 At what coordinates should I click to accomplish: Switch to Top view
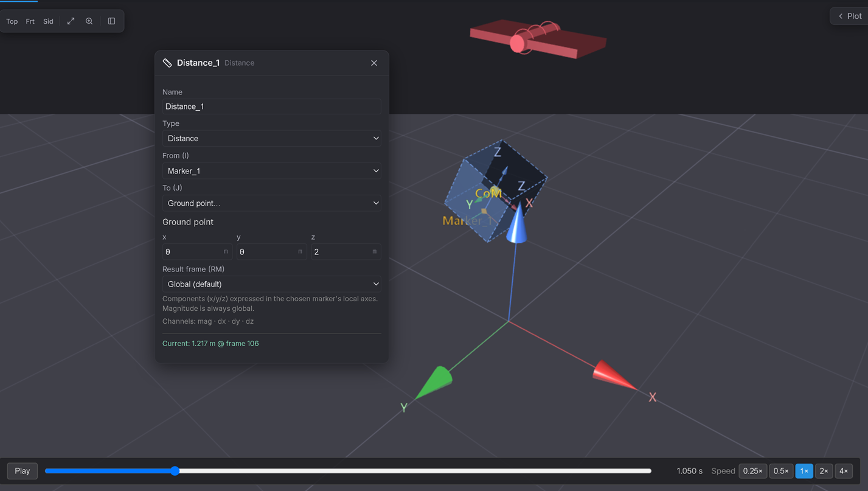[x=12, y=21]
